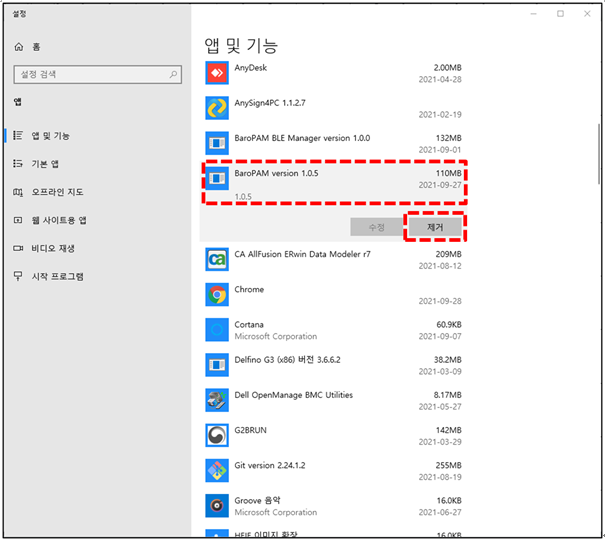
Task: Click the AnyDesk app icon
Action: (217, 73)
